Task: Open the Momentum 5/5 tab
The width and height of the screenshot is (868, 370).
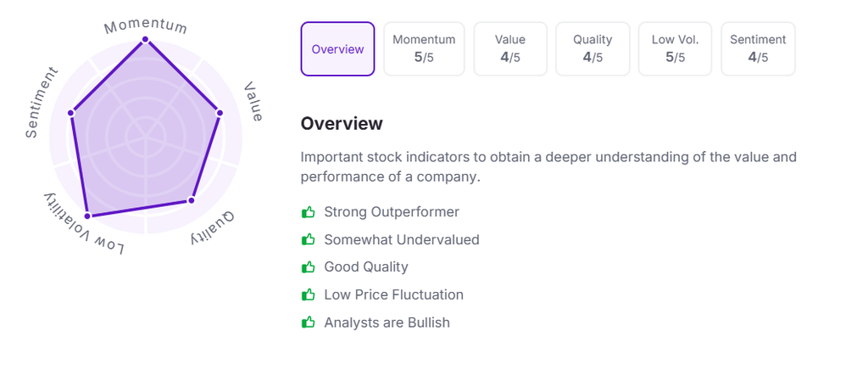Action: [424, 49]
